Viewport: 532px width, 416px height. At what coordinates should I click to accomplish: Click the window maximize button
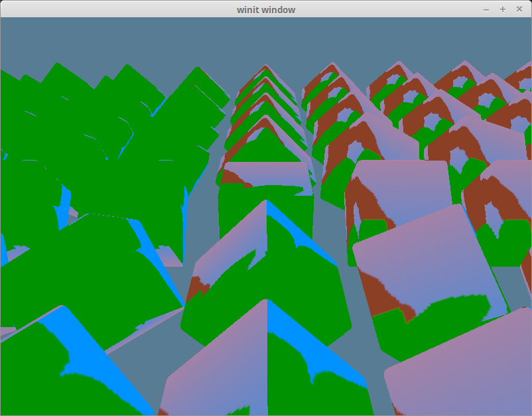pyautogui.click(x=502, y=9)
